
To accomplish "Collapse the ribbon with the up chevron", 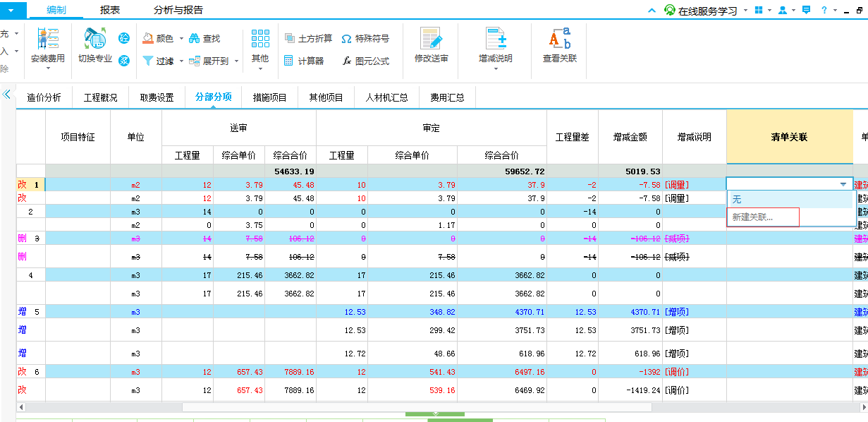I will click(652, 11).
